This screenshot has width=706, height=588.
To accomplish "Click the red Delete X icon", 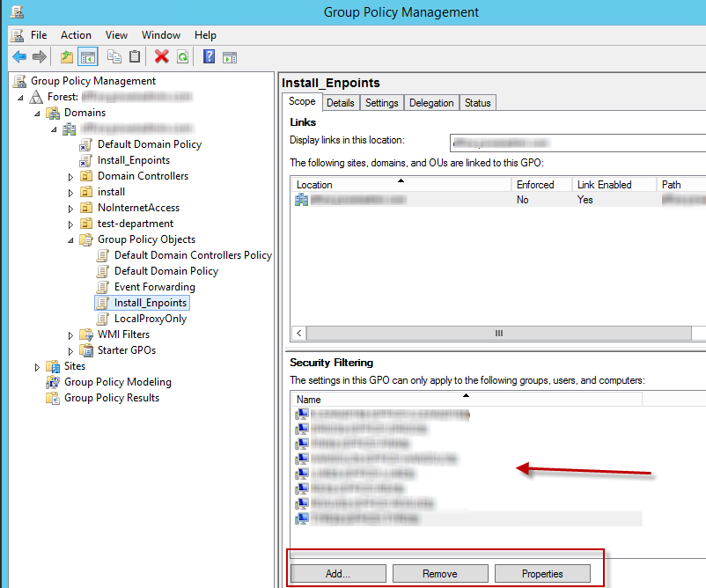I will tap(161, 57).
